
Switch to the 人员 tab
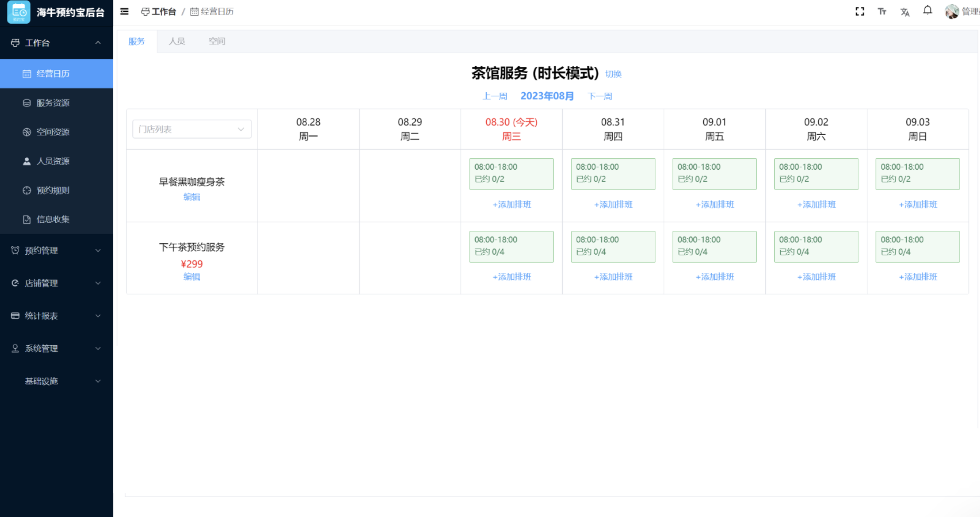pyautogui.click(x=177, y=41)
